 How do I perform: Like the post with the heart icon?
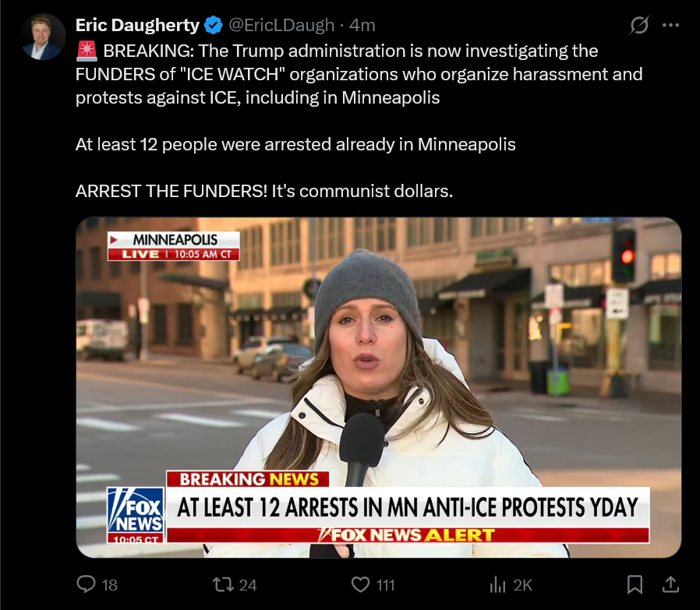[x=360, y=584]
